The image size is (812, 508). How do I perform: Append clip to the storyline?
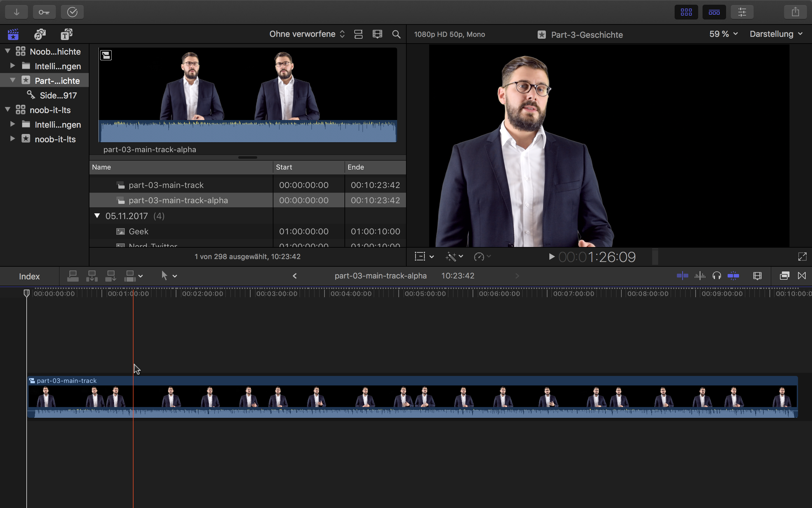pos(111,276)
